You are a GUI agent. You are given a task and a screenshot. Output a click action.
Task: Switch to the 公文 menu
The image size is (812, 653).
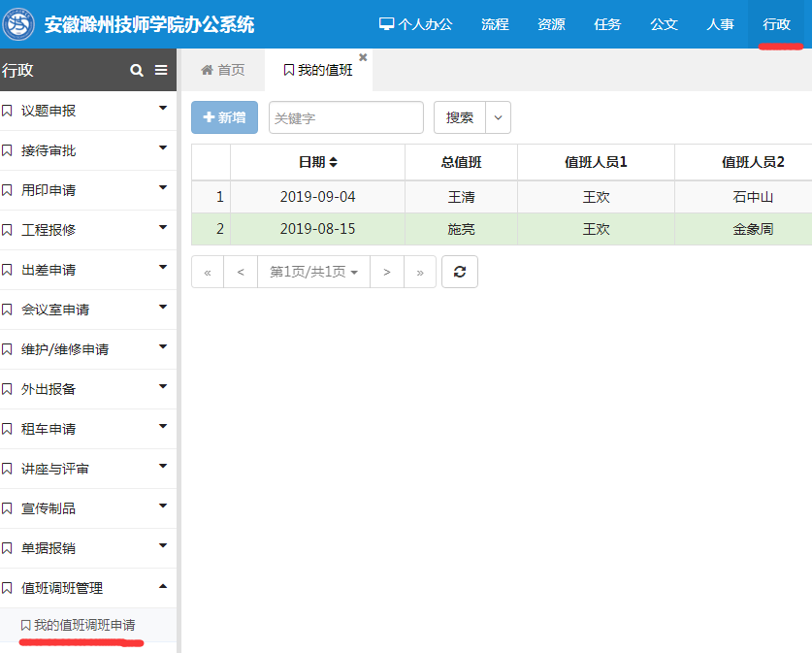[664, 23]
